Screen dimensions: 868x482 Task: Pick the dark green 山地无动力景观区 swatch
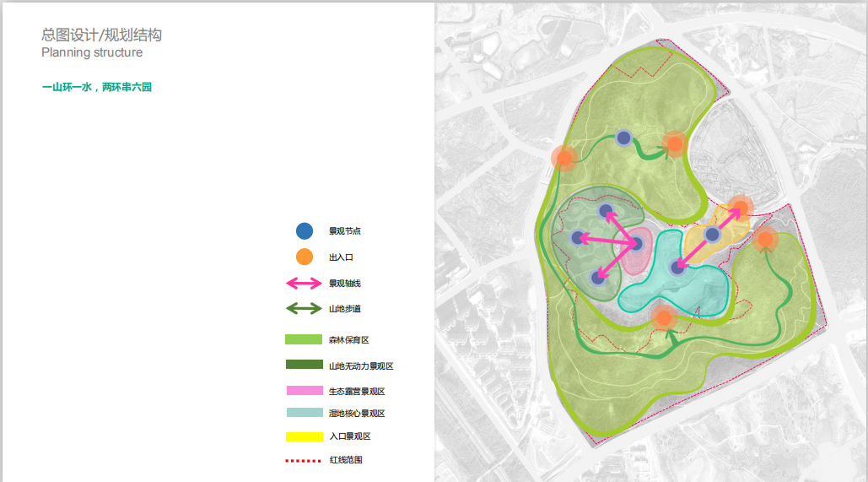pos(305,365)
